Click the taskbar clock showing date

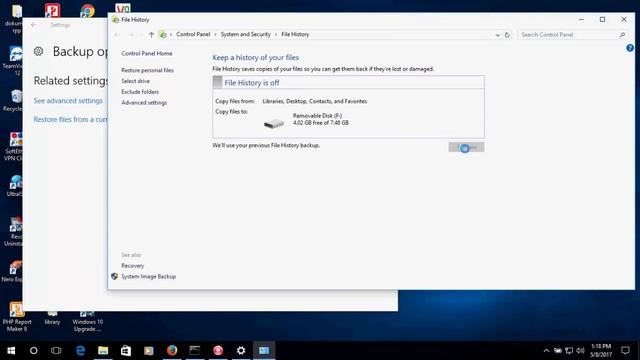point(601,351)
